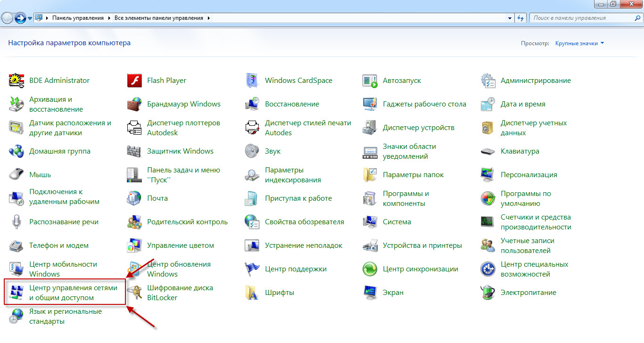This screenshot has width=644, height=343.
Task: Open the Windows CardSpace icon
Action: tap(252, 81)
